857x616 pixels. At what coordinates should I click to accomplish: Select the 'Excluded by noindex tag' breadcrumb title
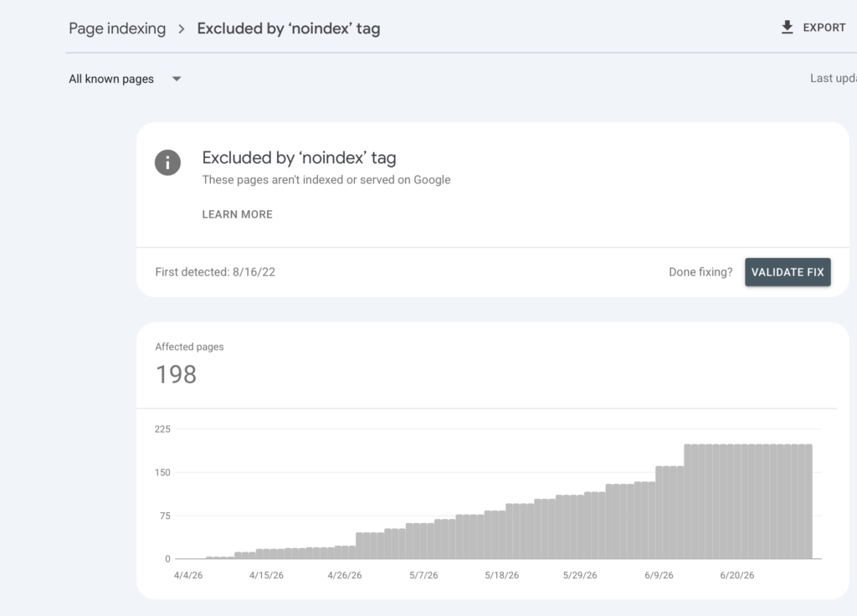pos(289,28)
